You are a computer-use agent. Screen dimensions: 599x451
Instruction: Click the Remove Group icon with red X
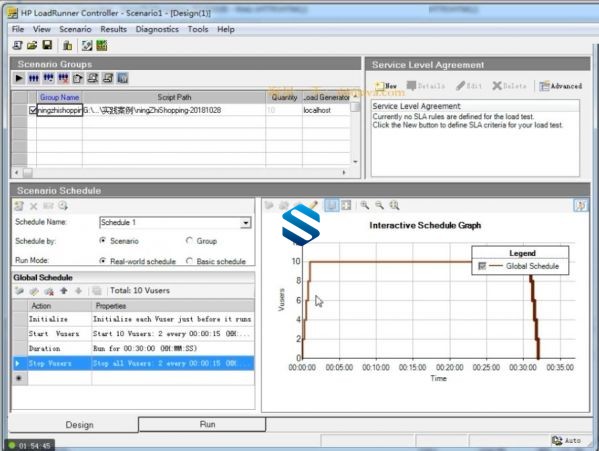63,79
